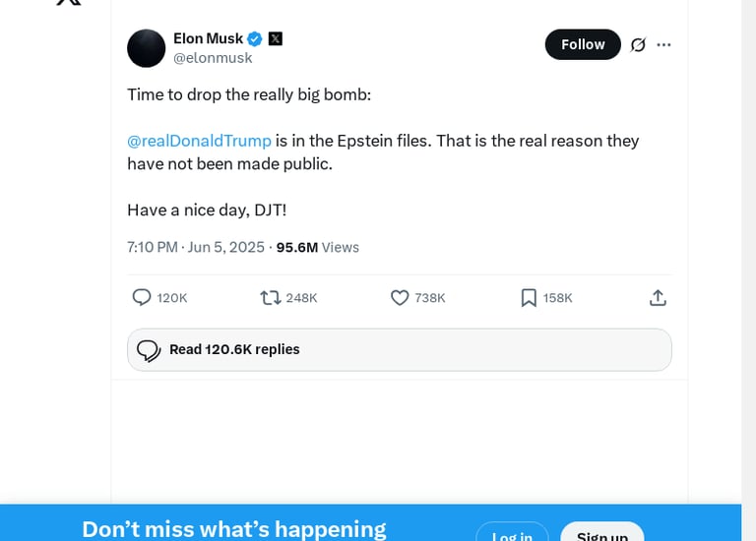Click the blue verified checkmark badge
The width and height of the screenshot is (756, 541).
pyautogui.click(x=255, y=38)
